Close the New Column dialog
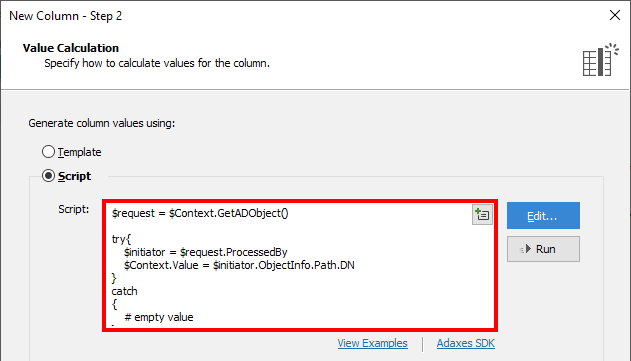631x361 pixels. [615, 15]
